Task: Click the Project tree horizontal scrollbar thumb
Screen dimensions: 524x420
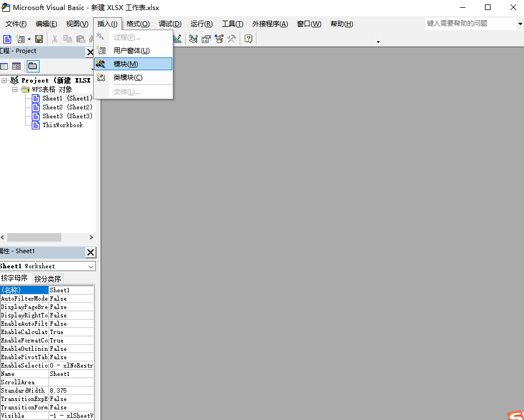Action: 34,238
